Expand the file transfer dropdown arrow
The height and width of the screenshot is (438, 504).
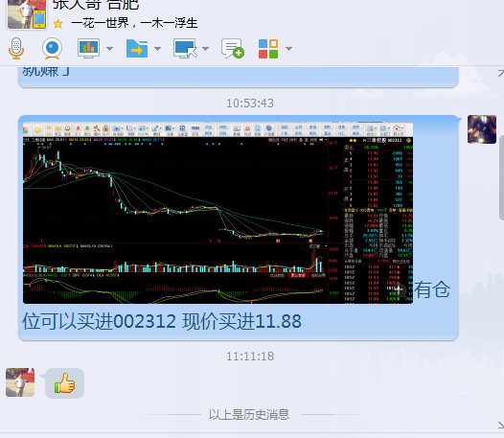pyautogui.click(x=157, y=49)
